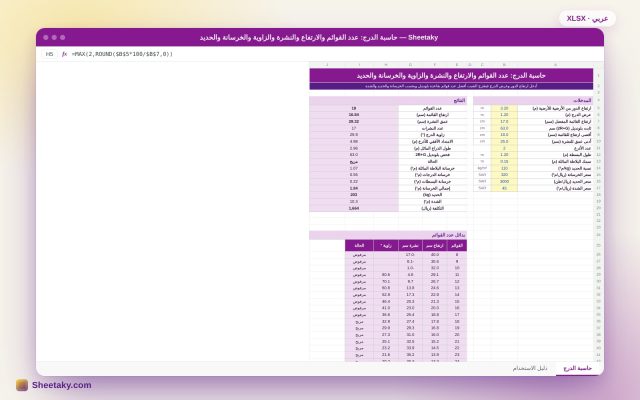This screenshot has width=640, height=400.
Task: Select the angle cell 70.1 in alternatives table
Action: point(386,282)
